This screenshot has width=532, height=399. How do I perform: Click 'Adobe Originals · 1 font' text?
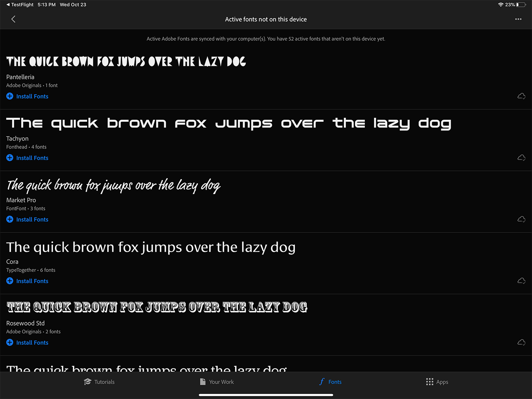[32, 85]
